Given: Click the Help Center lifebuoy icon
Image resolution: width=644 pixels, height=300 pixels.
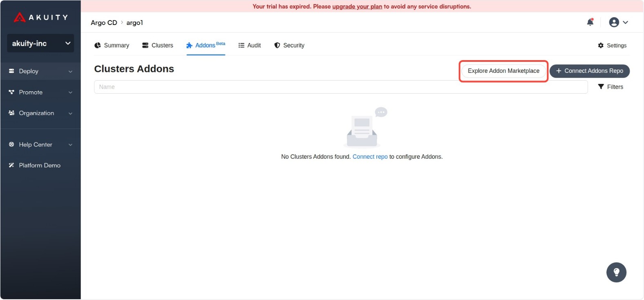Looking at the screenshot, I should coord(11,144).
